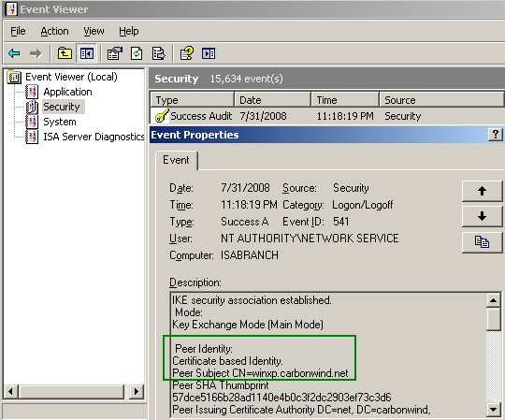Click the Export List toolbar icon
Viewport: 505px width, 420px height.
[158, 53]
